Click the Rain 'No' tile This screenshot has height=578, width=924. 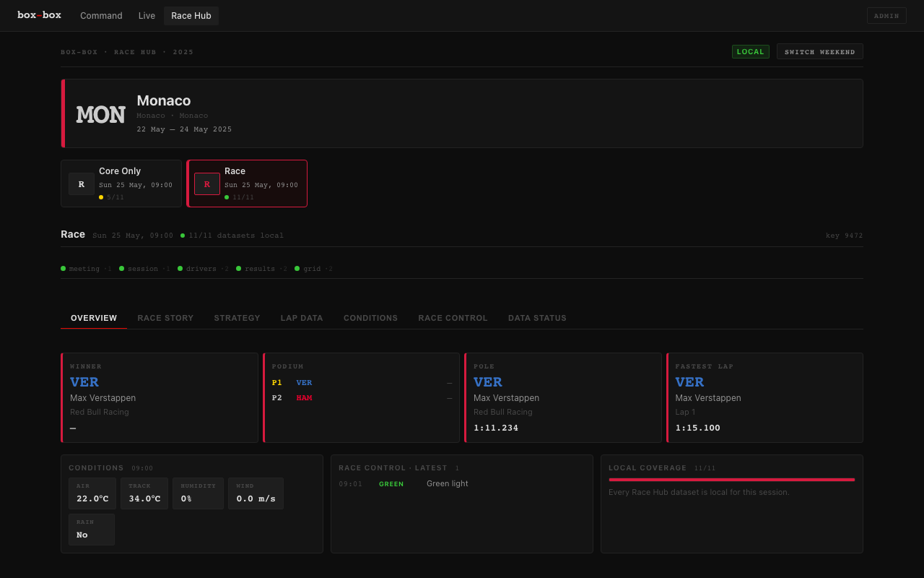[x=92, y=530]
